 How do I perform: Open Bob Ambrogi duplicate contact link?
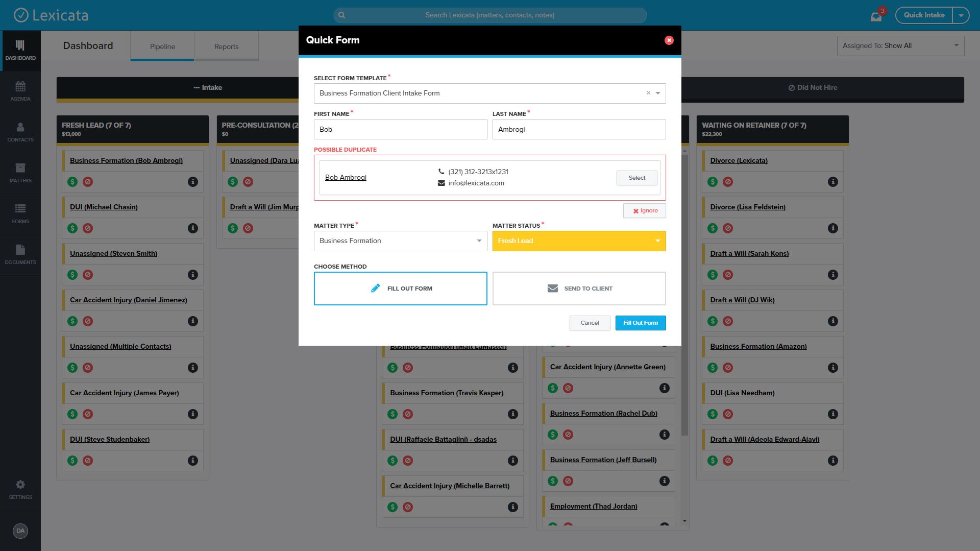click(x=346, y=178)
